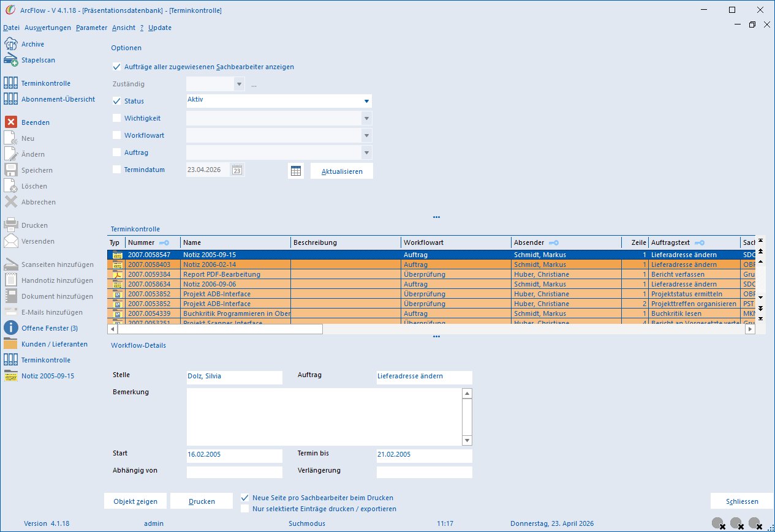The image size is (775, 532).
Task: Click the Aktualisieren button
Action: [342, 171]
